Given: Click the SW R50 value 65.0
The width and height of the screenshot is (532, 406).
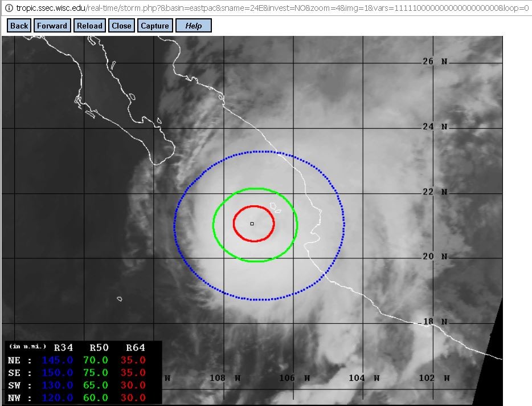Looking at the screenshot, I should [96, 385].
